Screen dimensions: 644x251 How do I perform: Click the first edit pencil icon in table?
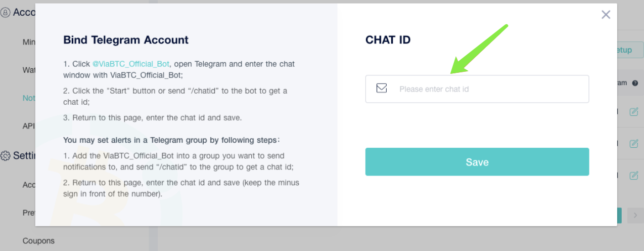[x=633, y=112]
